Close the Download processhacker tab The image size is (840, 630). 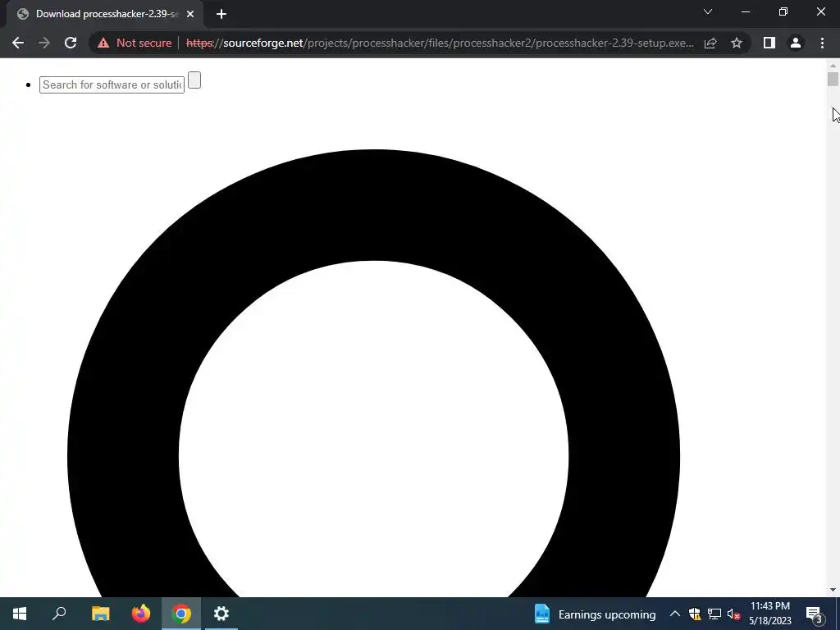point(190,14)
